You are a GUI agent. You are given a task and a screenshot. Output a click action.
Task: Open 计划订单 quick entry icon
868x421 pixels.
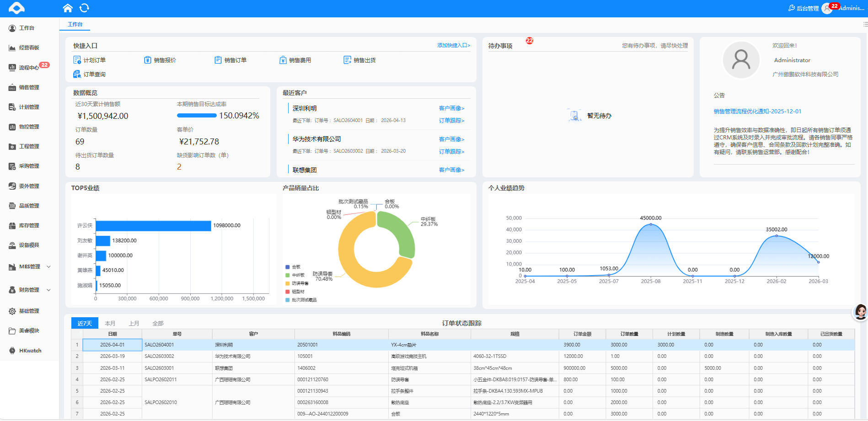click(77, 60)
